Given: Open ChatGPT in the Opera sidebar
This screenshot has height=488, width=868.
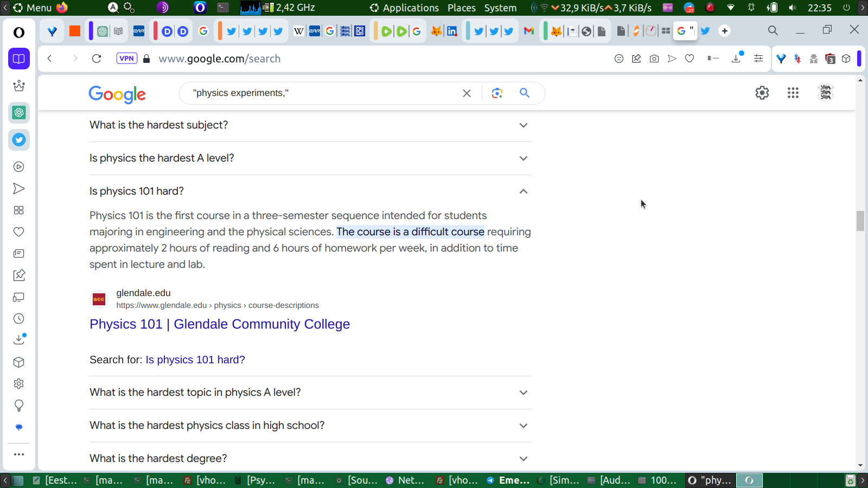Looking at the screenshot, I should click(19, 113).
